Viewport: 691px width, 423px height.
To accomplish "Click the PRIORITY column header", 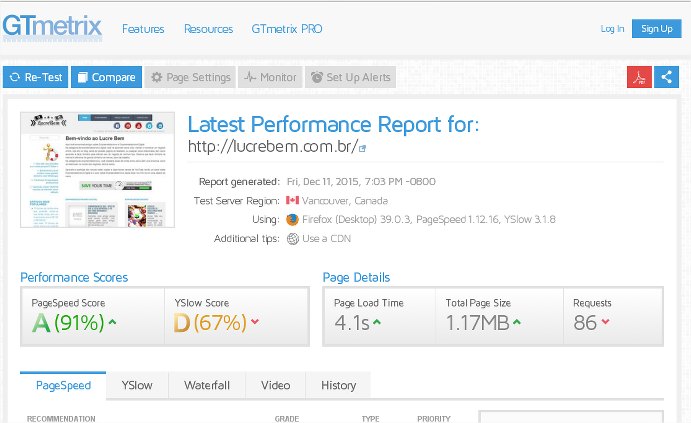I will pyautogui.click(x=434, y=419).
